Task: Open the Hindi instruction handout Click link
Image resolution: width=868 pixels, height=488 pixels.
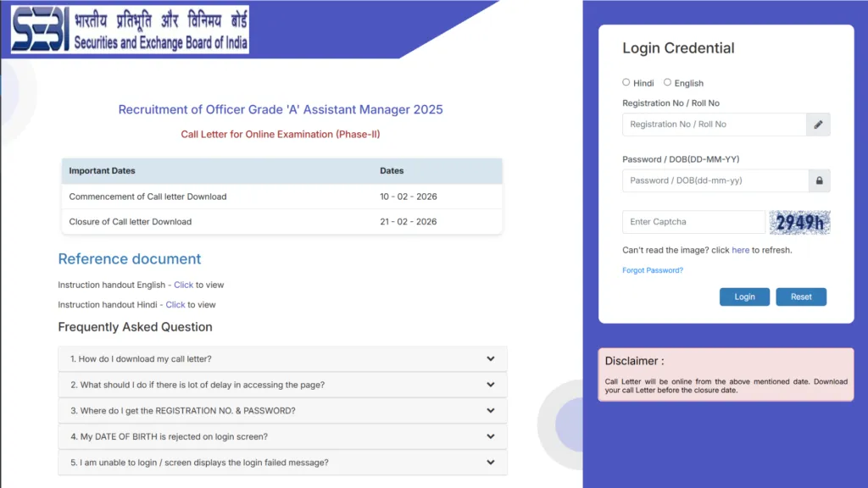Action: tap(175, 304)
